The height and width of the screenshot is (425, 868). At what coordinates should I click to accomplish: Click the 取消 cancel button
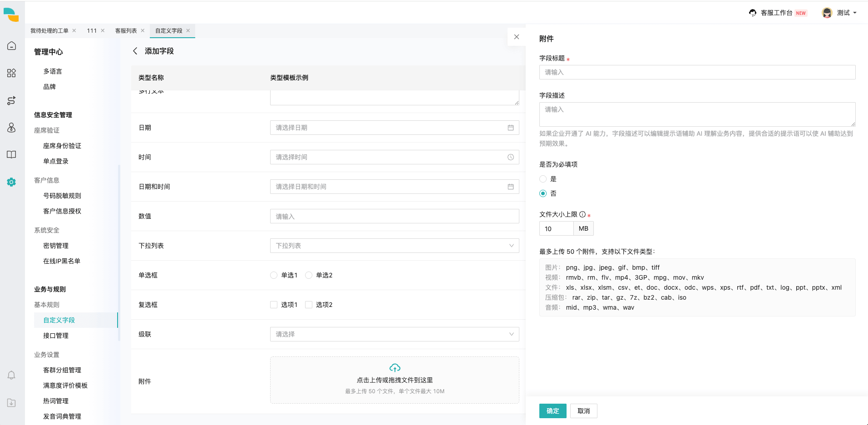tap(584, 411)
